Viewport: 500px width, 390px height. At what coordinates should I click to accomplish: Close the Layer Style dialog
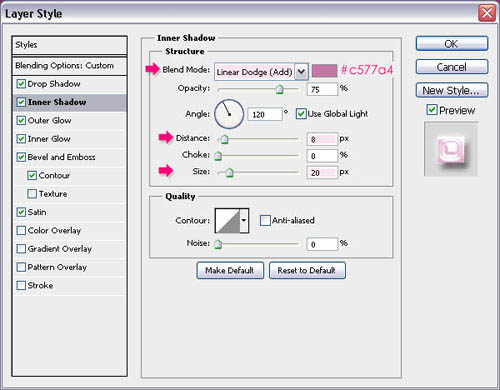click(487, 13)
